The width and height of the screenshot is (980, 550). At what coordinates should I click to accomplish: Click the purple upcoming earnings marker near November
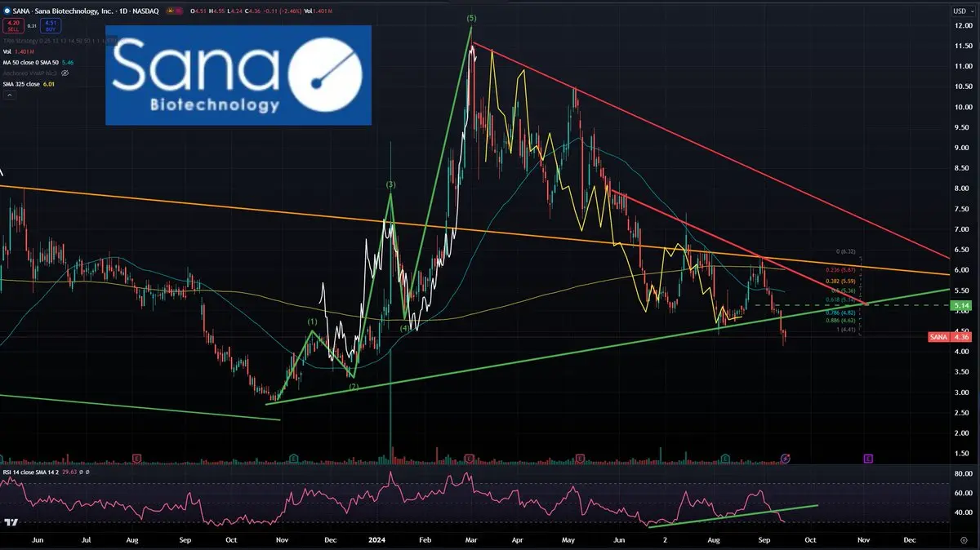[869, 459]
